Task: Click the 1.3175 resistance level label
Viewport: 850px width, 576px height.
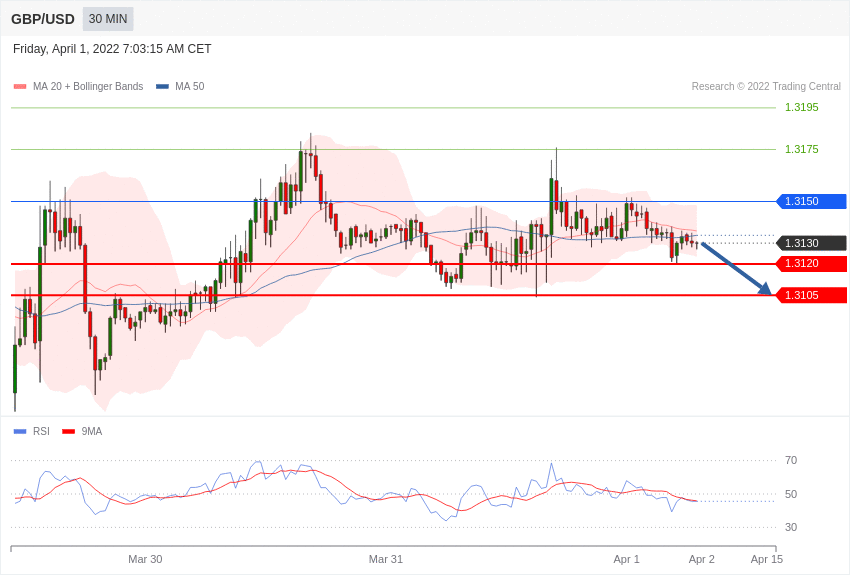Action: tap(802, 149)
